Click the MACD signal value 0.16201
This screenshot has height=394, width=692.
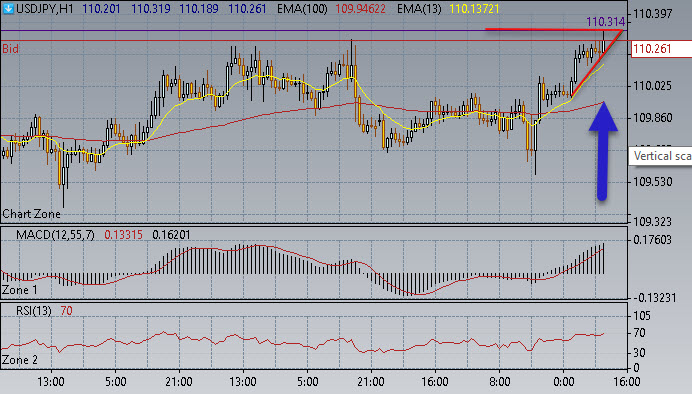[171, 235]
